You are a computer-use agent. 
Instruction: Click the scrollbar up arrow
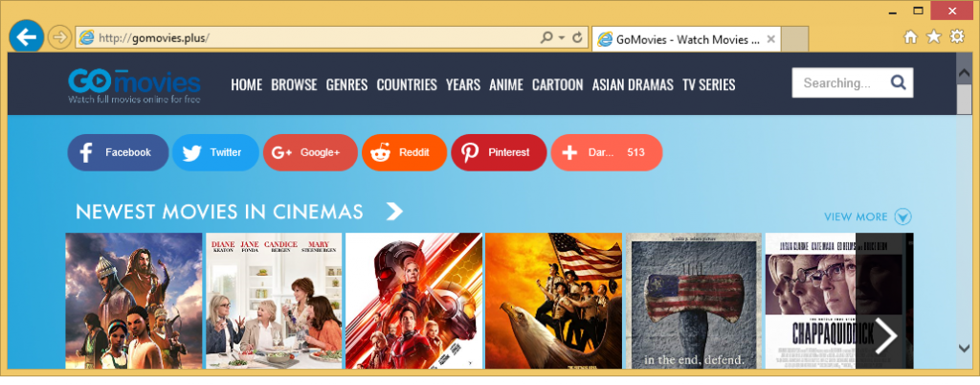point(965,73)
